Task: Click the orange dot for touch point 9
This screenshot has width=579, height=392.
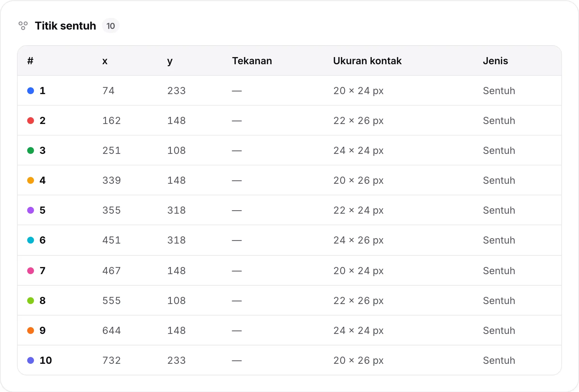Action: click(31, 331)
